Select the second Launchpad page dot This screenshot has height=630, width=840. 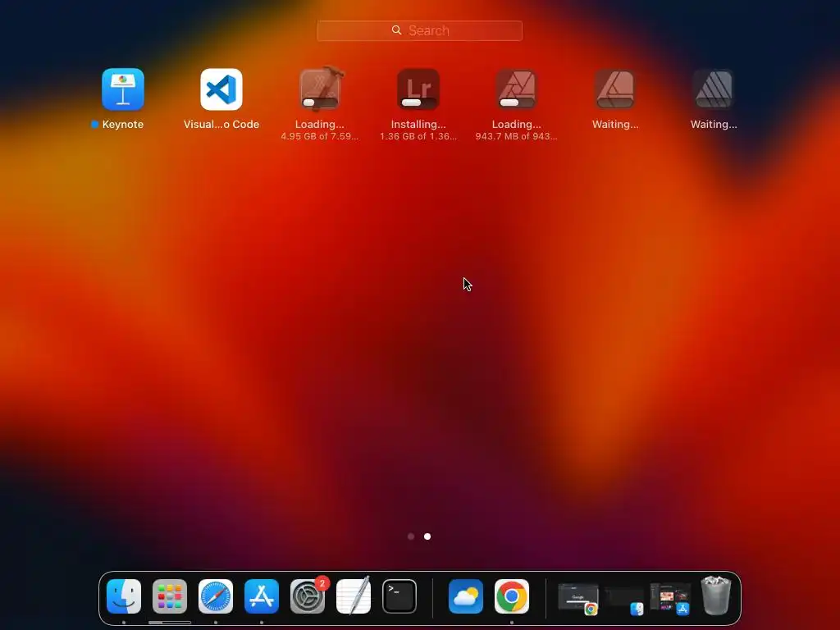pos(427,536)
